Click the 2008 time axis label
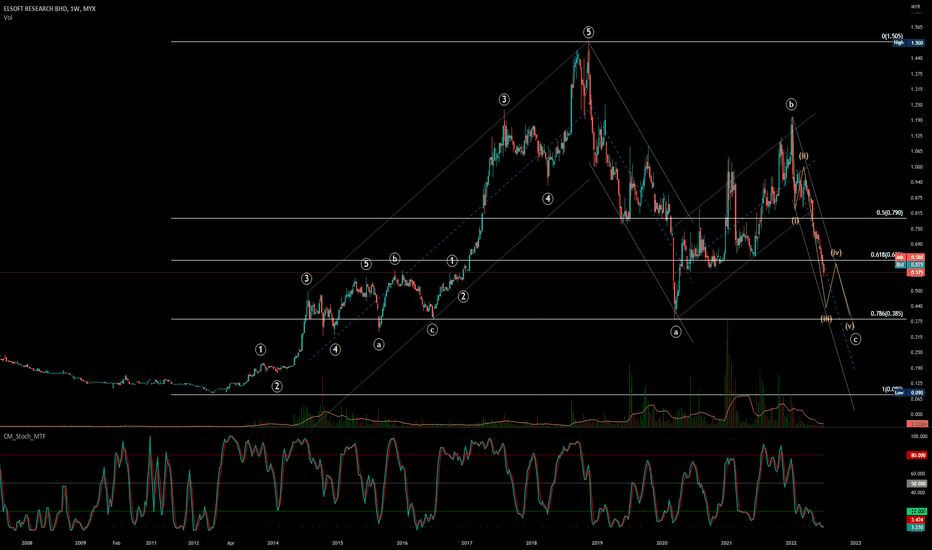The width and height of the screenshot is (932, 550). (27, 543)
